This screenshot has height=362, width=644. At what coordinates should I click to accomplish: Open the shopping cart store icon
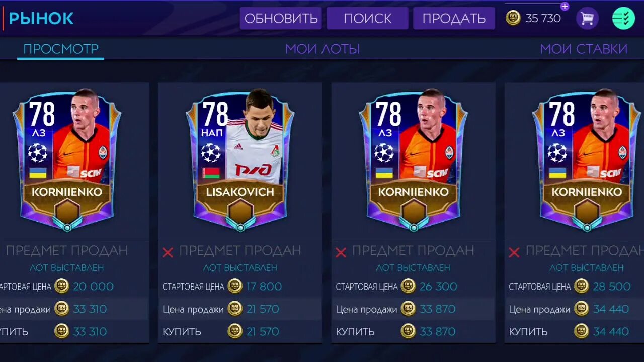pyautogui.click(x=587, y=19)
